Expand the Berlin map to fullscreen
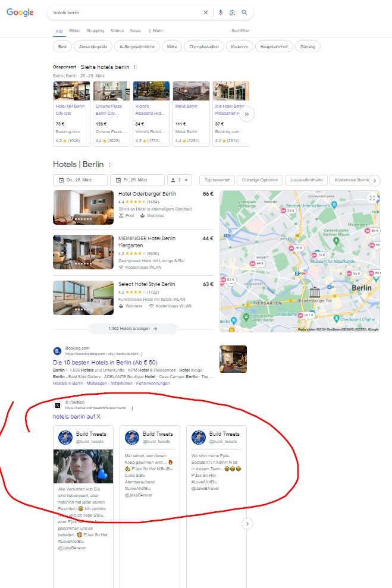The width and height of the screenshot is (392, 588). point(372,197)
